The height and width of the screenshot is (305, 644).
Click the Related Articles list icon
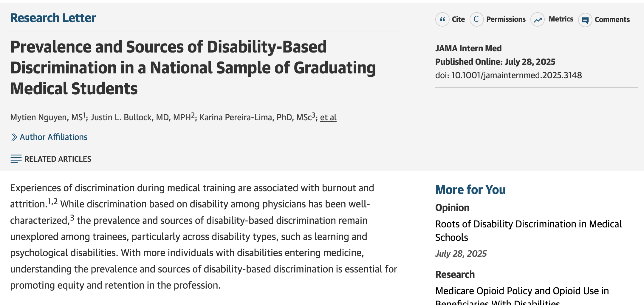coord(16,159)
